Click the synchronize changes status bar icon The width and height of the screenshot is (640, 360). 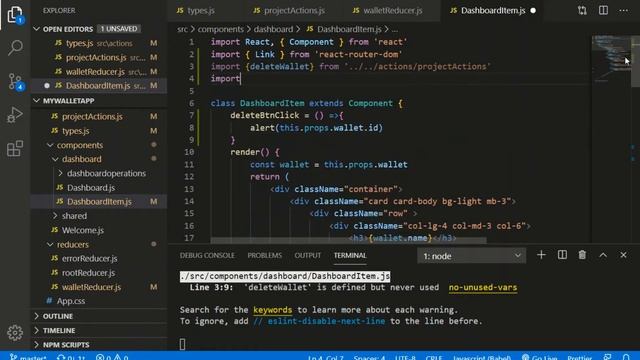click(71, 357)
